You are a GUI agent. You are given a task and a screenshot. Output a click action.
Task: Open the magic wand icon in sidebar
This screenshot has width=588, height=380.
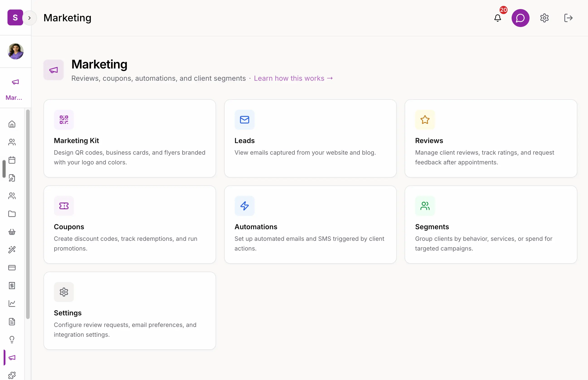click(12, 250)
